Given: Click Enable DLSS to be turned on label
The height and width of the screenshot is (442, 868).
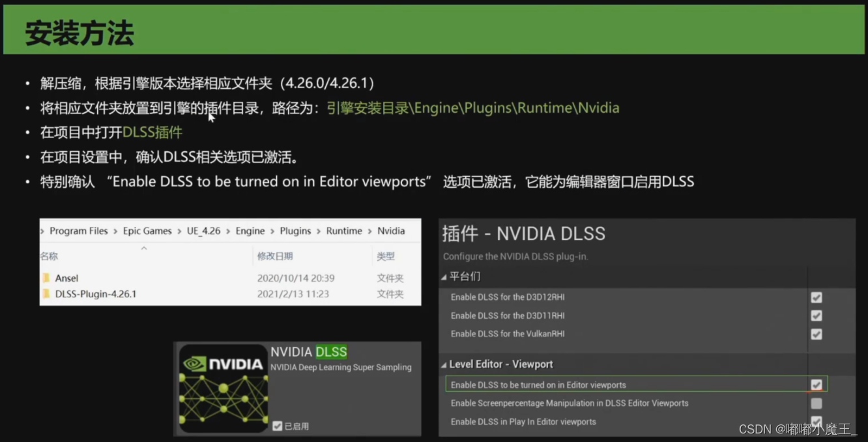Looking at the screenshot, I should [538, 385].
